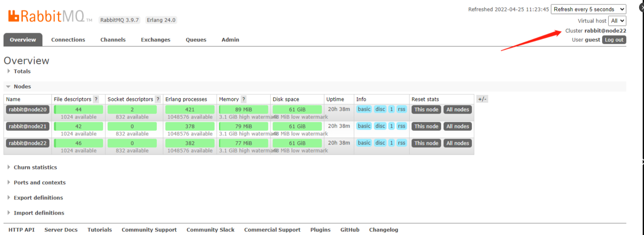Open the HTTP API footer link
The image size is (644, 235).
[21, 230]
